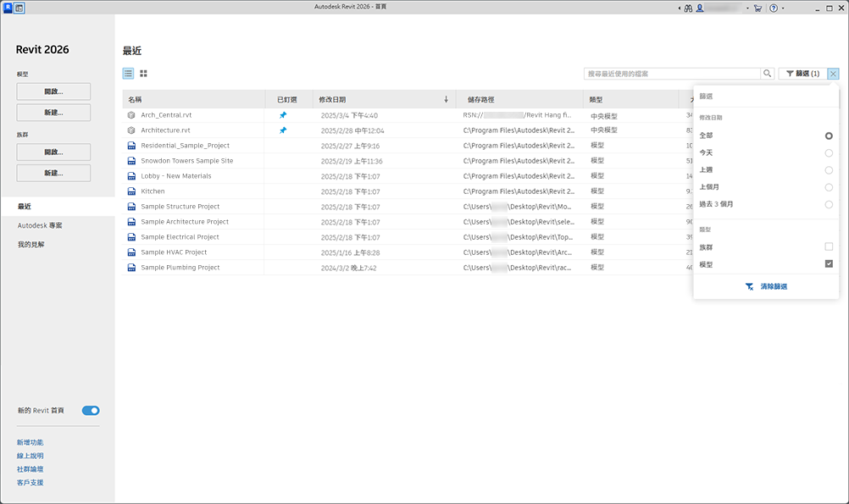Click Sample Architecture Project file icon
This screenshot has height=504, width=849.
pos(131,222)
